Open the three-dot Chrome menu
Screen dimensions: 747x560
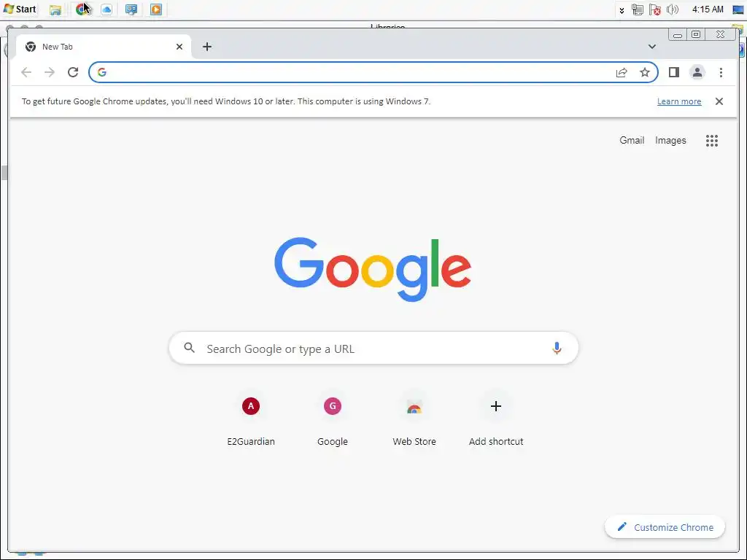coord(721,72)
